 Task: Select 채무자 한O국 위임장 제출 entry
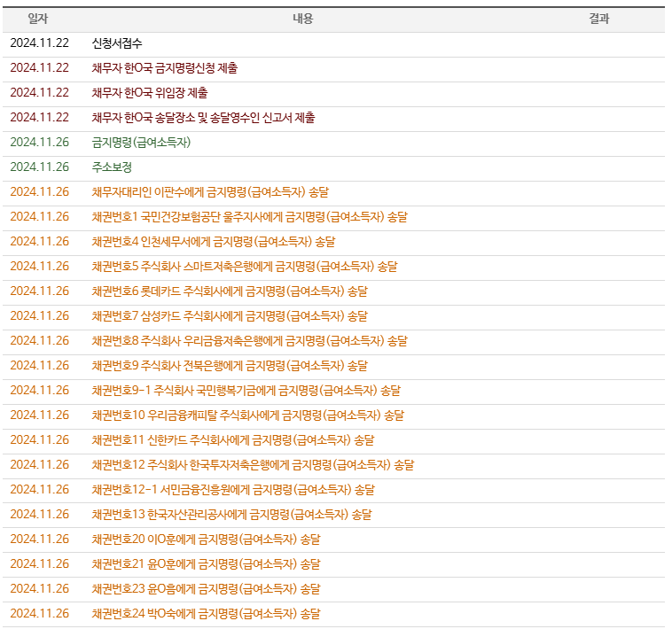(150, 93)
